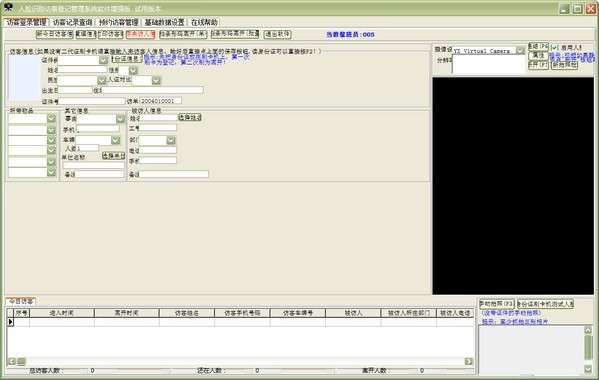Image resolution: width=599 pixels, height=380 pixels.
Task: Switch to the 预约访客管理 tab
Action: (118, 23)
